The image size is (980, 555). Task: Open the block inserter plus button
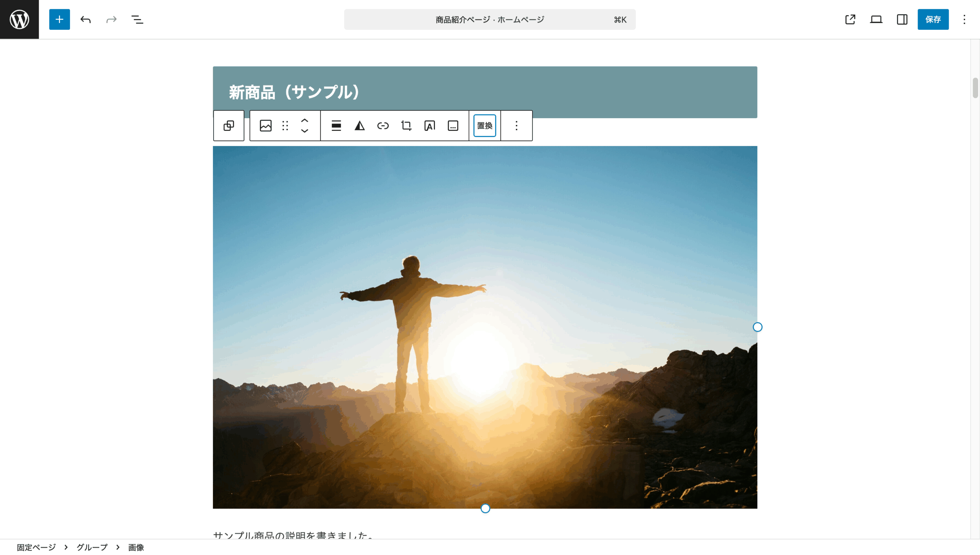[59, 19]
